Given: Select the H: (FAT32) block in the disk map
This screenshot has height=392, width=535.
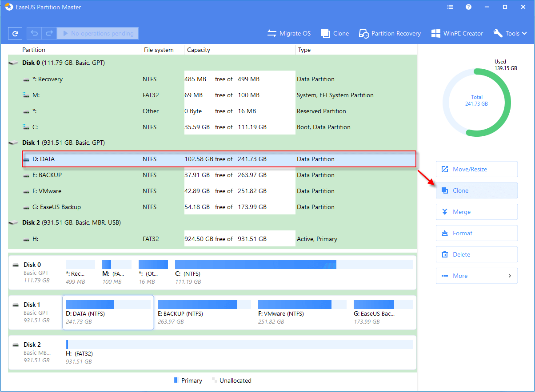Looking at the screenshot, I should (x=239, y=352).
